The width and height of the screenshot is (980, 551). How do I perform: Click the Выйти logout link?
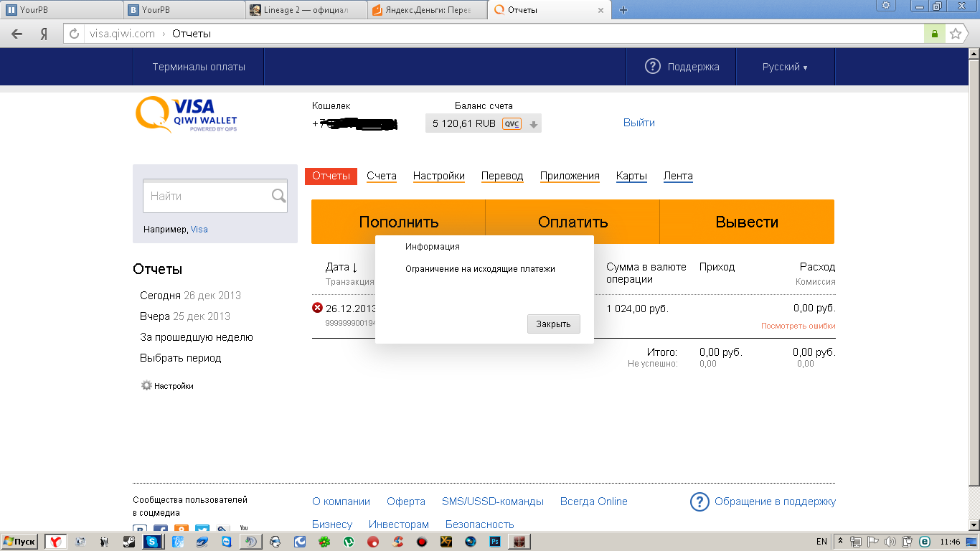coord(639,123)
